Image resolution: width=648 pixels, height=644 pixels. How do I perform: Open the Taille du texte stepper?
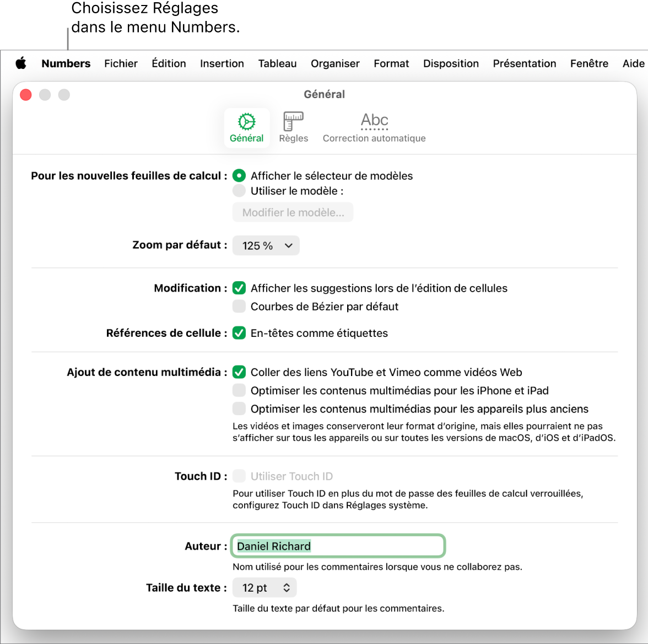pyautogui.click(x=264, y=587)
